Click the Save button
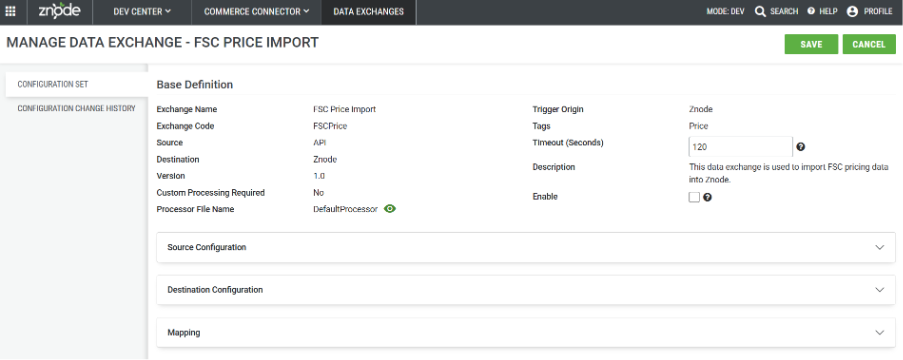Screen dimensions: 903x360 (x=811, y=44)
